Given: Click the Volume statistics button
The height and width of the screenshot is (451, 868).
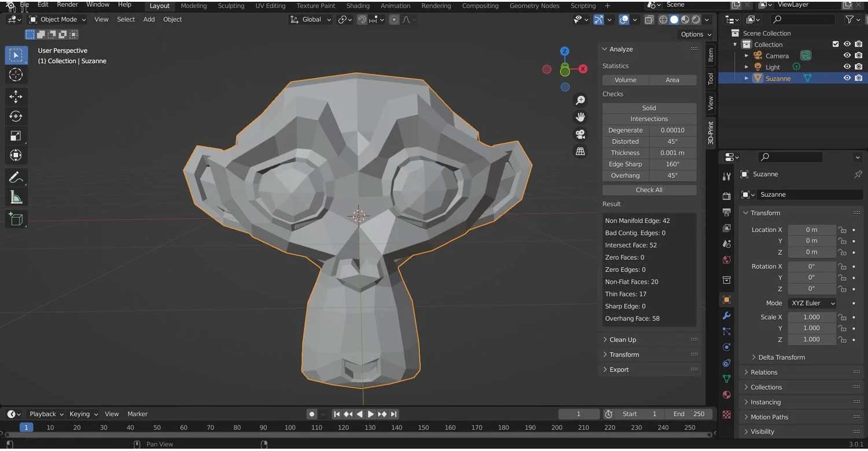Looking at the screenshot, I should [626, 80].
